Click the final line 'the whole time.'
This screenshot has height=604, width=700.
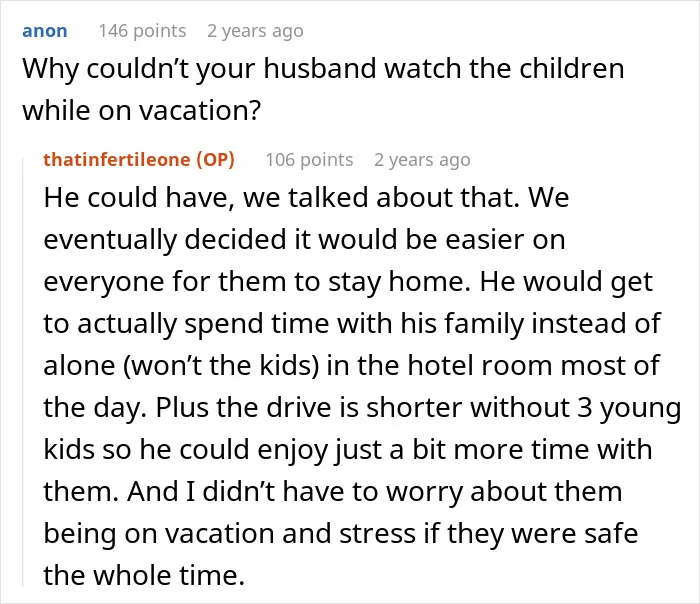coord(144,575)
